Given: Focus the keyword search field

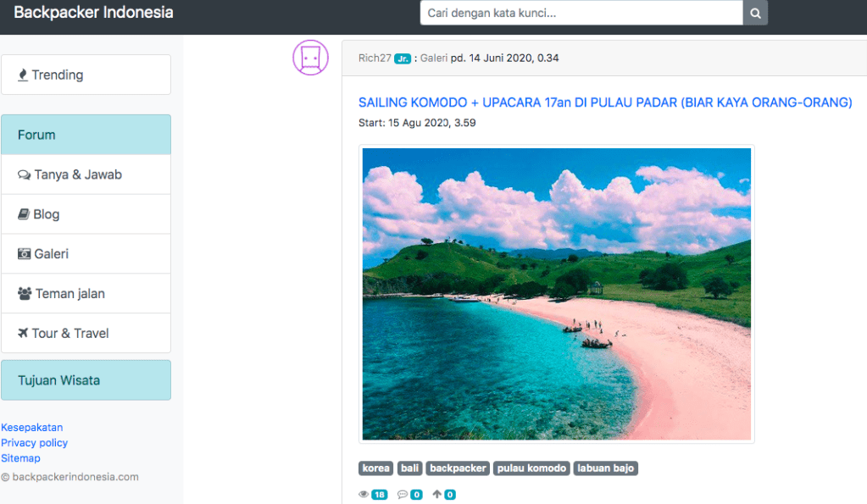Looking at the screenshot, I should (x=581, y=13).
